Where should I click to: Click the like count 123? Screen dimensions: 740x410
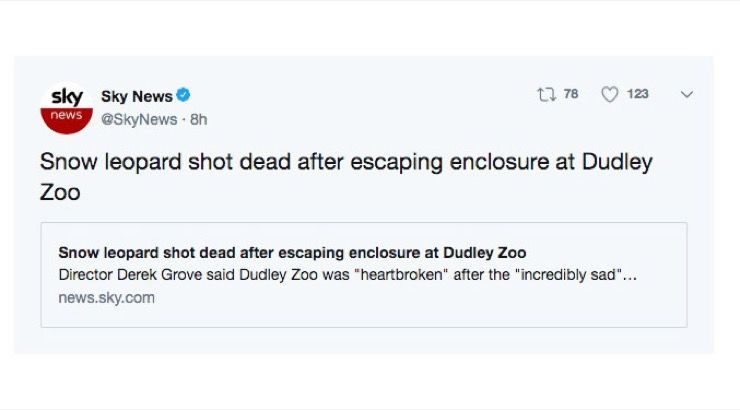pyautogui.click(x=637, y=94)
